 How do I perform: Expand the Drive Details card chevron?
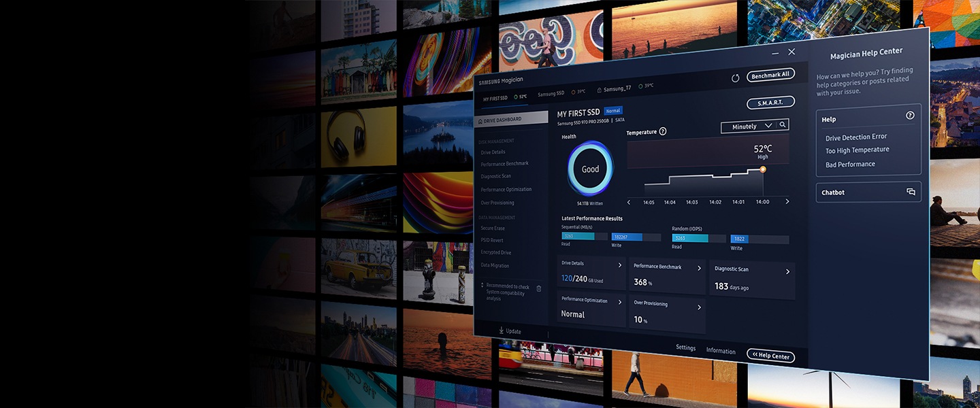coord(620,265)
